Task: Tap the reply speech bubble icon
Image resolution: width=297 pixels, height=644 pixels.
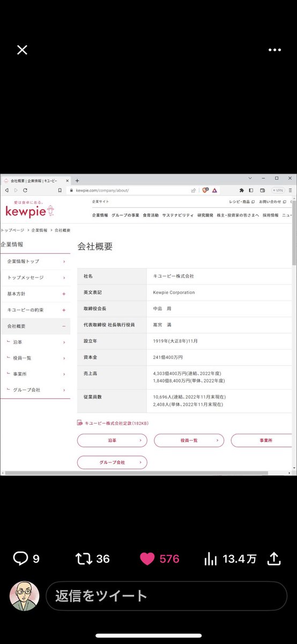Action: pyautogui.click(x=20, y=559)
